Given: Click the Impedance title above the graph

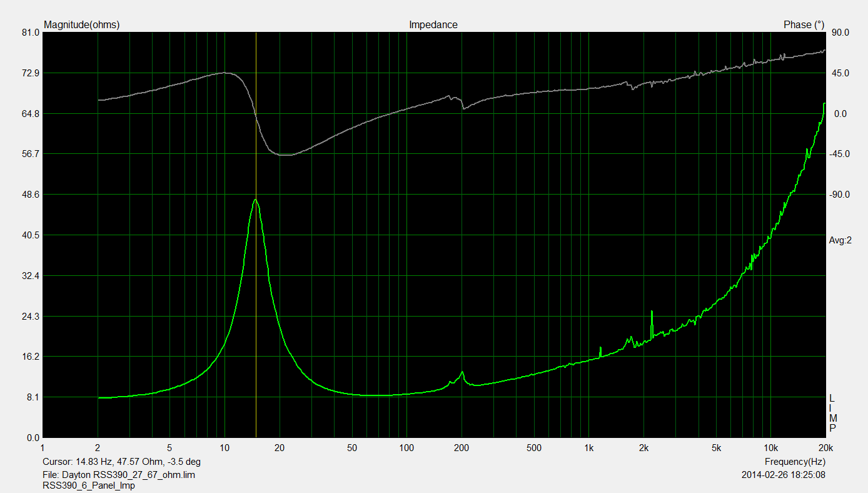Looking at the screenshot, I should pos(433,25).
